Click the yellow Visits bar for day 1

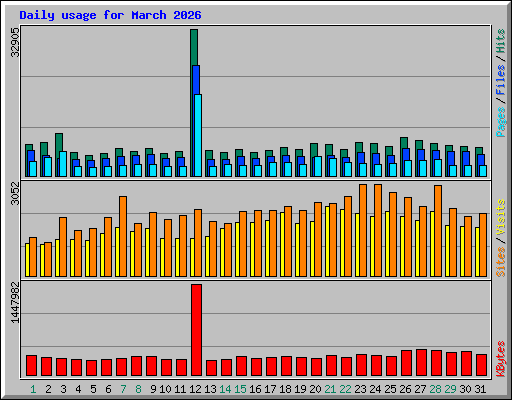tap(27, 260)
